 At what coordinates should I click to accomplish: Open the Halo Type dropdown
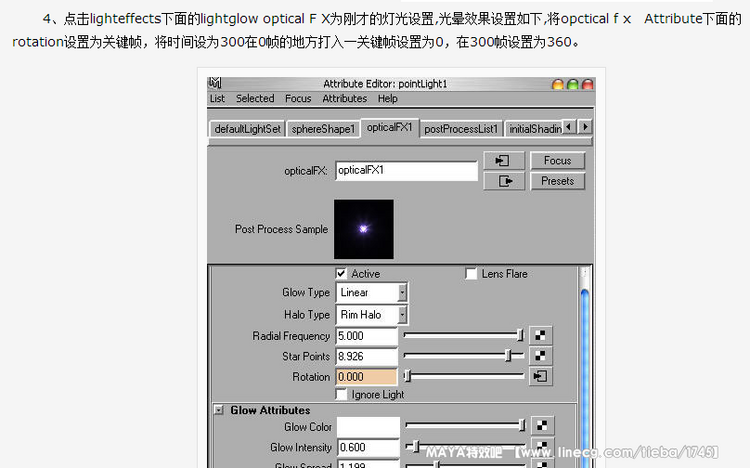[x=372, y=315]
